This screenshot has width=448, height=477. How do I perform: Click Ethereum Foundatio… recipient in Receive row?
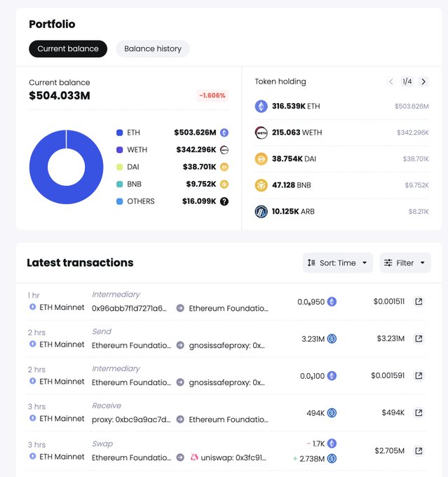tap(229, 419)
